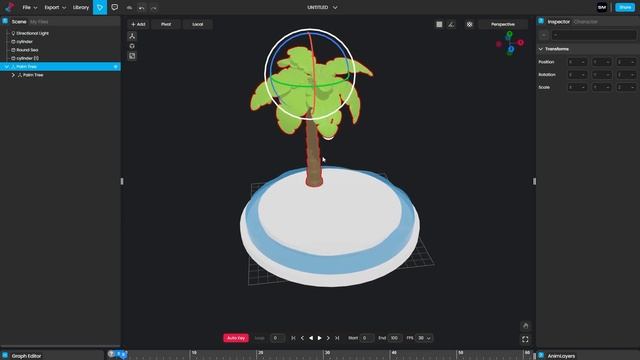Viewport: 640px width, 360px height.
Task: Open the FPS dropdown
Action: 424,338
